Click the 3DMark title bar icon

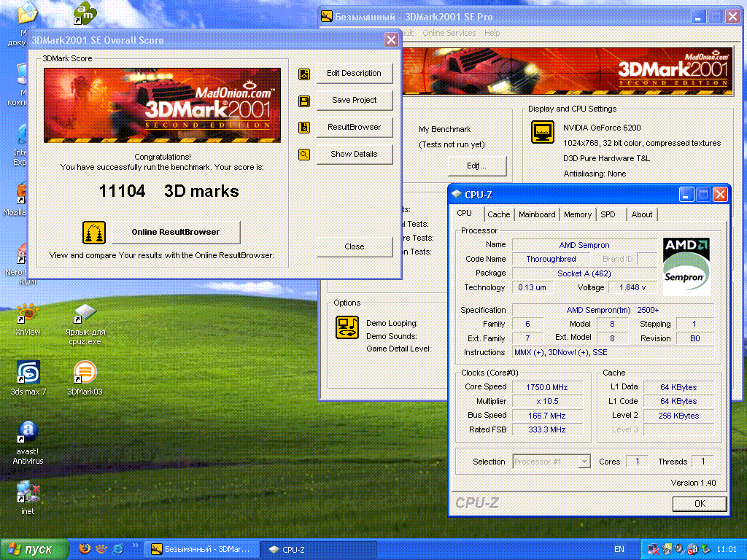click(326, 17)
